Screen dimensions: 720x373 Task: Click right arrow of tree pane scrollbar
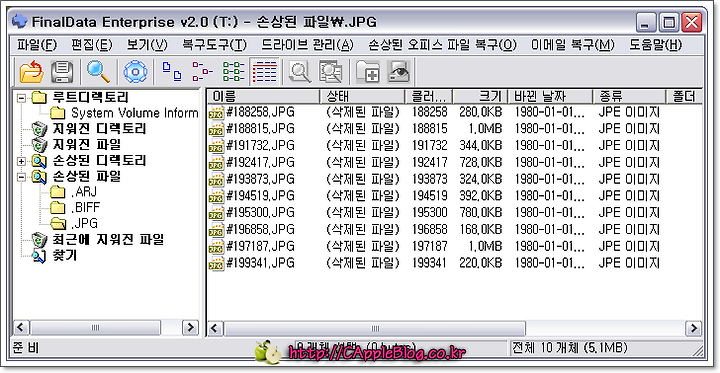190,328
